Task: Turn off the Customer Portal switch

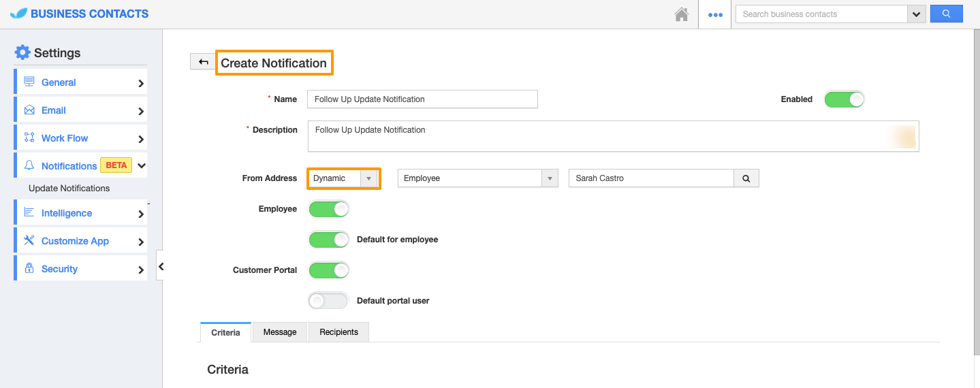Action: point(329,270)
